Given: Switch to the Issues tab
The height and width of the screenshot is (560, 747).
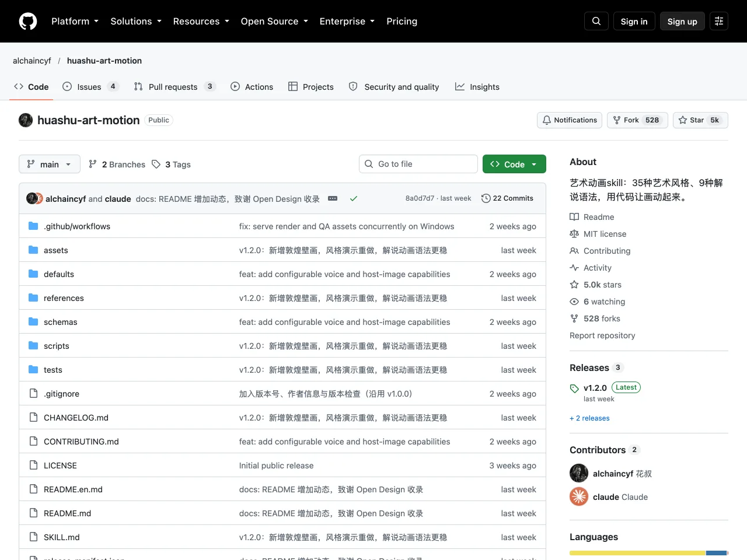Looking at the screenshot, I should point(90,86).
